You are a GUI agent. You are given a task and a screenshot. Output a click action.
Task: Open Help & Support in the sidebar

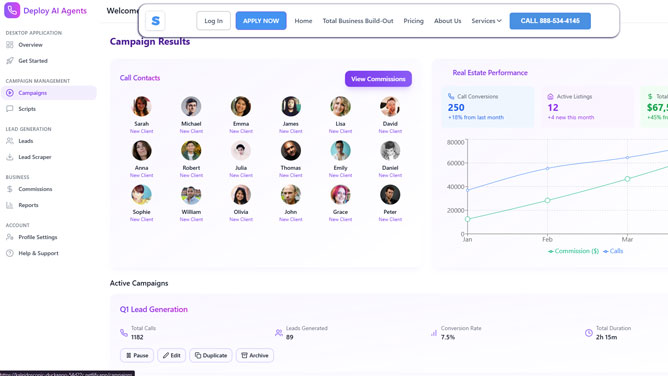click(x=49, y=253)
